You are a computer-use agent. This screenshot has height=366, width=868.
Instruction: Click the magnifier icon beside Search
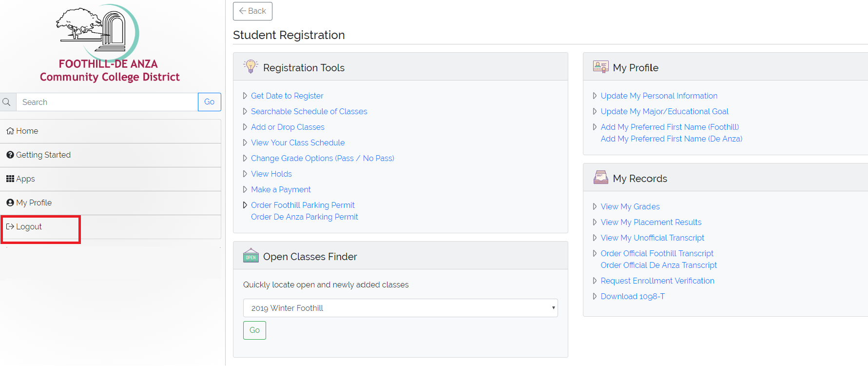7,102
